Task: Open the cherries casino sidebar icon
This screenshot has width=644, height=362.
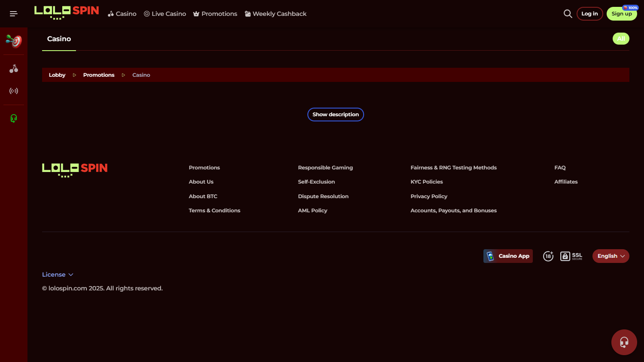Action: [x=14, y=69]
